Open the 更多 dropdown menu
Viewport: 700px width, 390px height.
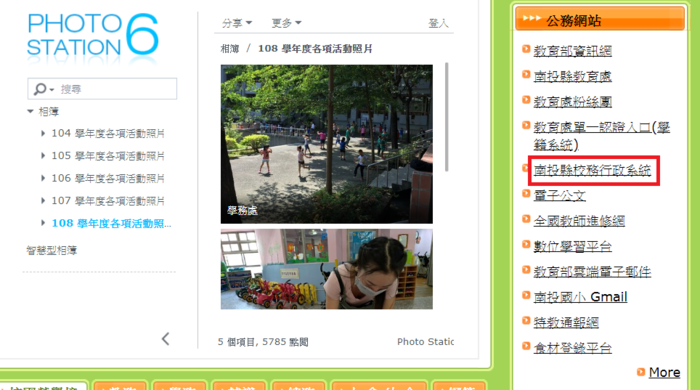pyautogui.click(x=287, y=23)
